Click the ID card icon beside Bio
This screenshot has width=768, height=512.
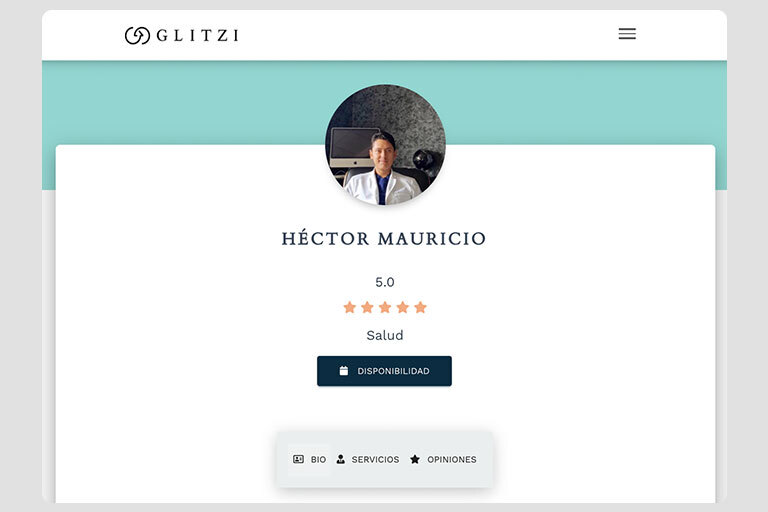pyautogui.click(x=298, y=459)
